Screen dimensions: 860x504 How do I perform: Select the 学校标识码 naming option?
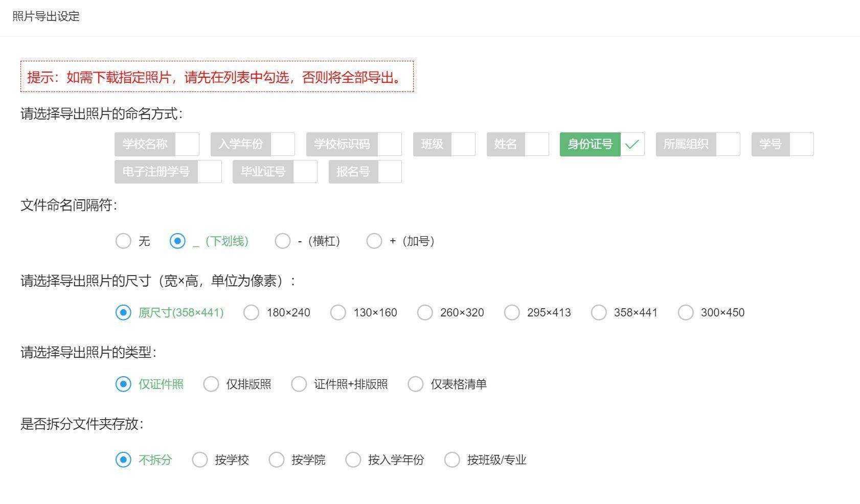(343, 144)
